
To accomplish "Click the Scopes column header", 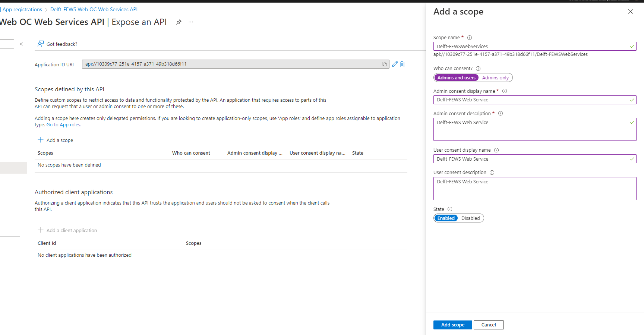I will point(45,153).
